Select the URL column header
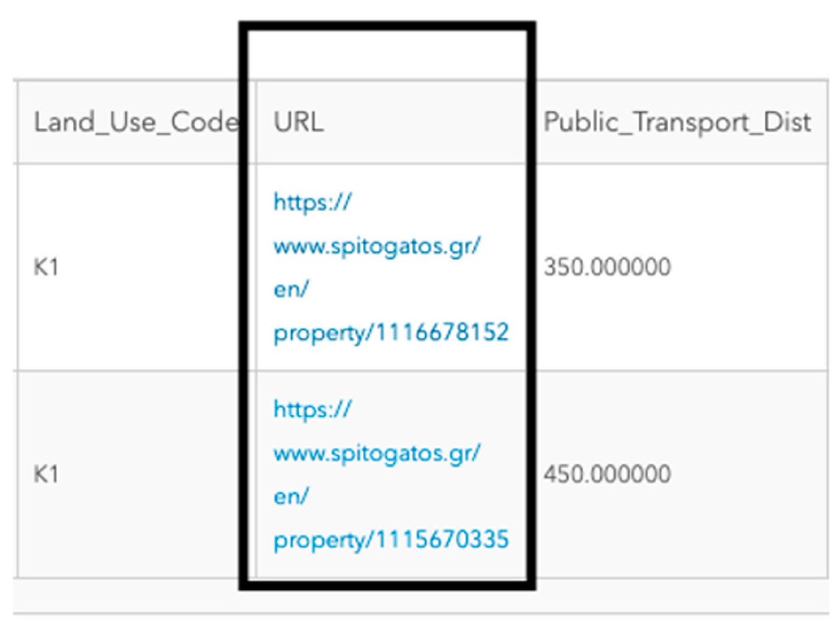This screenshot has width=840, height=628. coord(299,122)
